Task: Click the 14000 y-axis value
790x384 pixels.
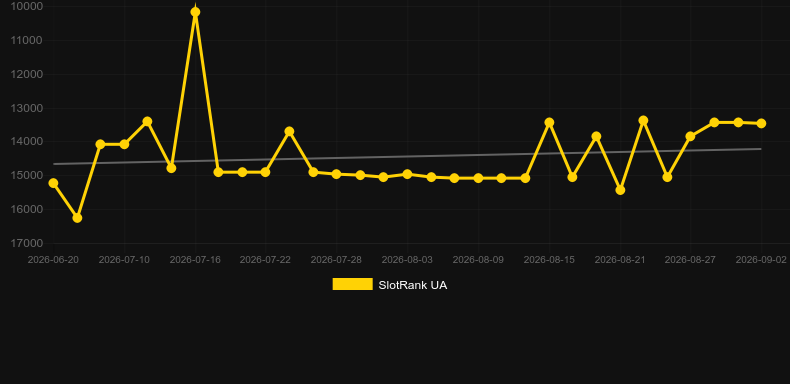Action: (x=27, y=142)
